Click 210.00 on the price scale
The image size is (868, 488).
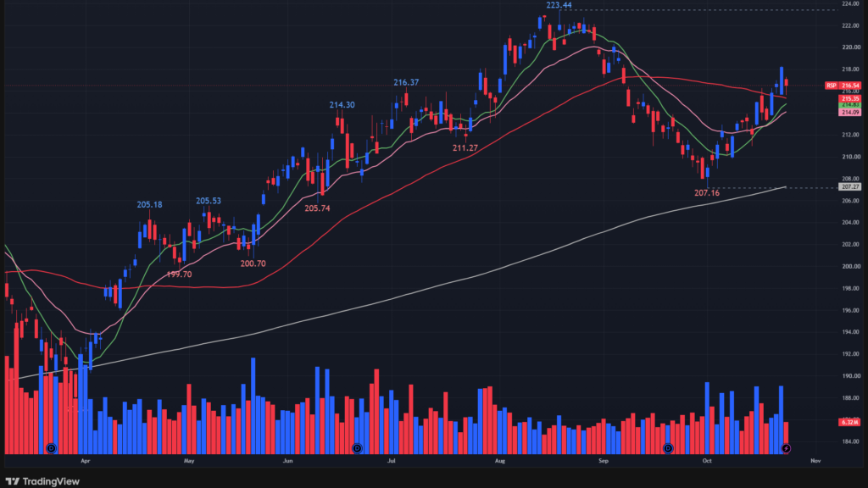850,157
